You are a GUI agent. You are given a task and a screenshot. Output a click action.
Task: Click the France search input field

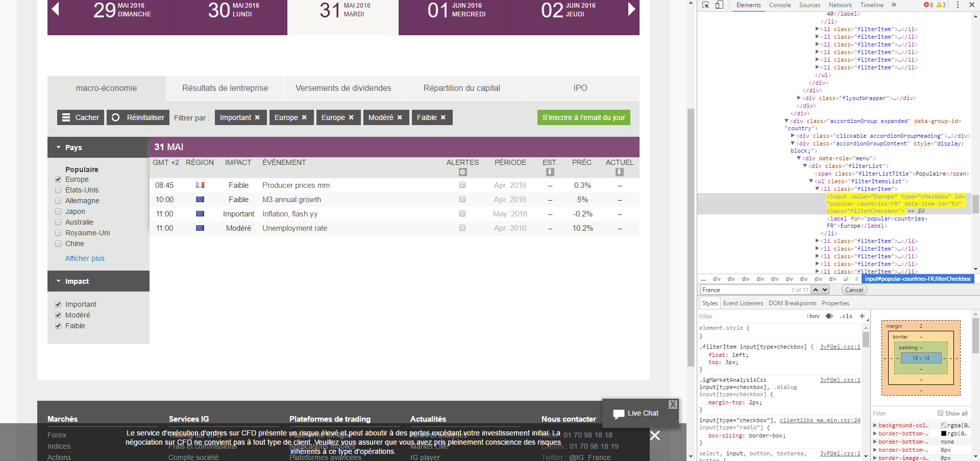tap(744, 290)
